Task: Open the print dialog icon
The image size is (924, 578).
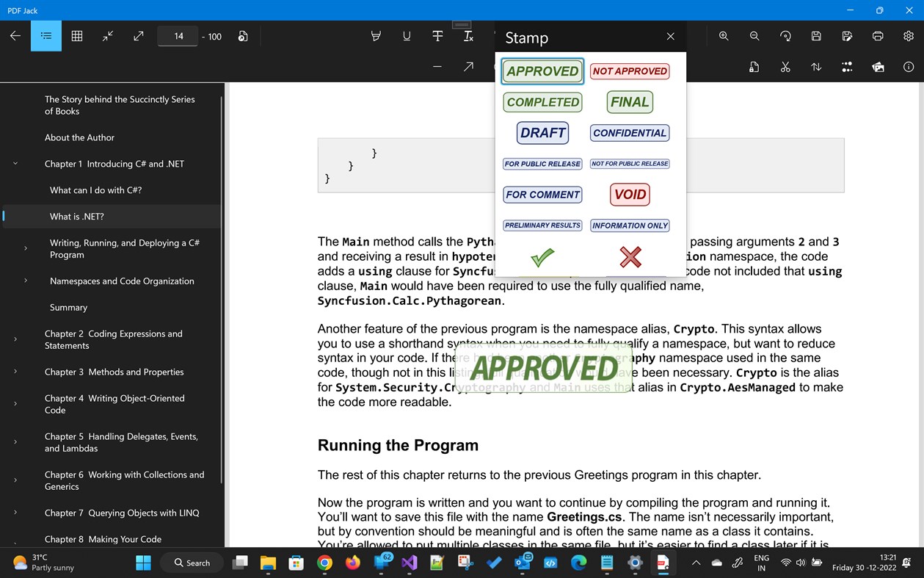Action: [878, 36]
